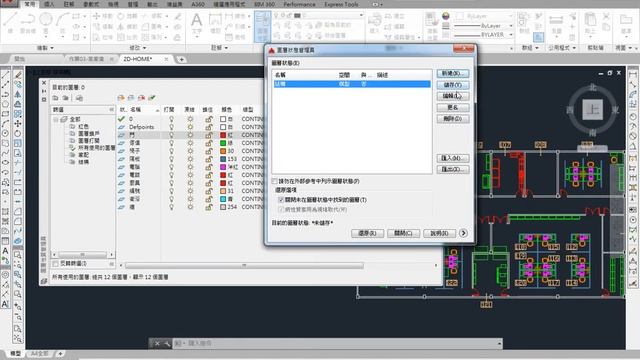Click the color swatch labeled 153
This screenshot has height=360, width=640.
[x=223, y=159]
